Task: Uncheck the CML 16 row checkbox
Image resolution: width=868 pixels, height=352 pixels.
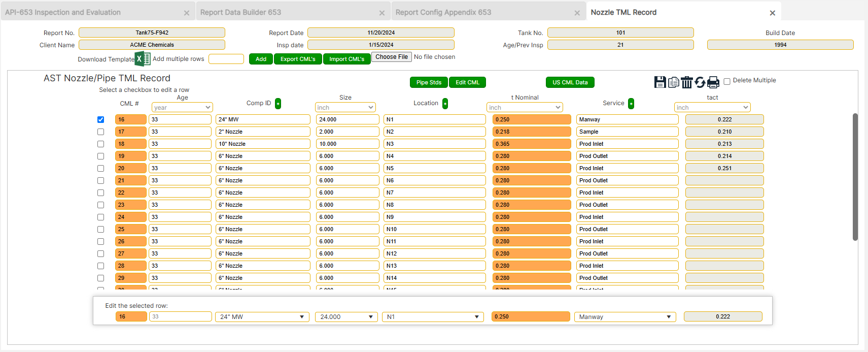Action: 100,120
